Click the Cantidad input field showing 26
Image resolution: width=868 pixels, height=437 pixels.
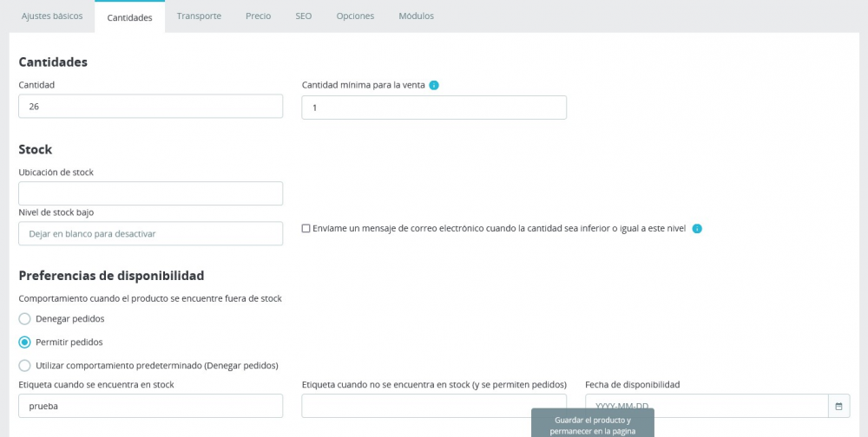tap(150, 106)
